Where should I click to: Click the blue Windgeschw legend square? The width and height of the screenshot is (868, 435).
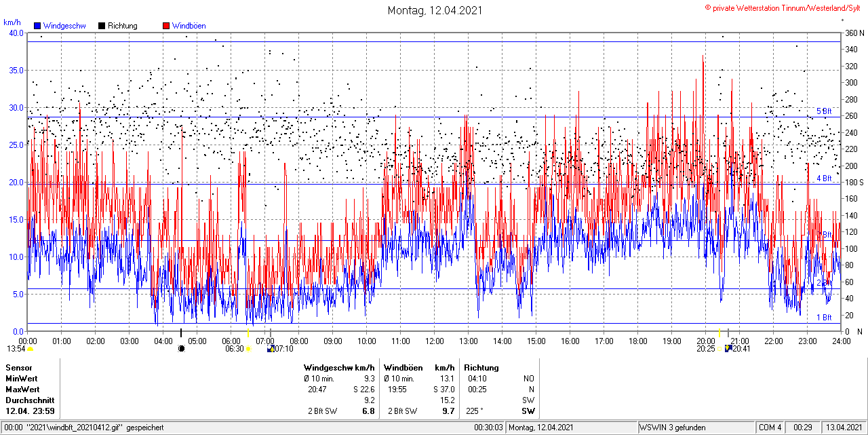[37, 26]
